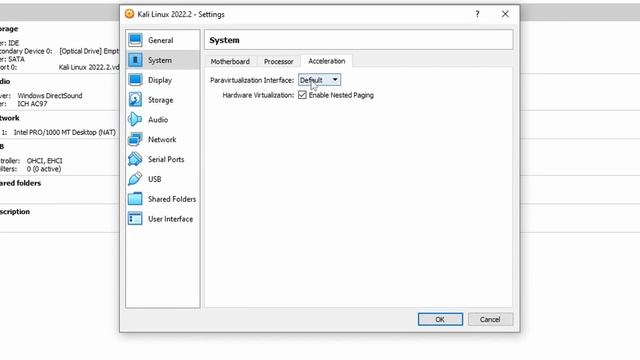The image size is (640, 360).
Task: Open the USB plug icon
Action: coord(135,179)
